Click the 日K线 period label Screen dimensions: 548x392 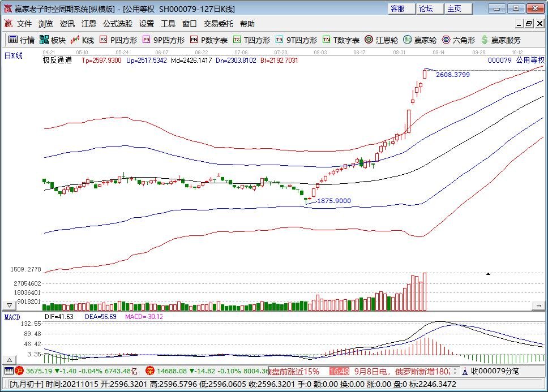[13, 55]
